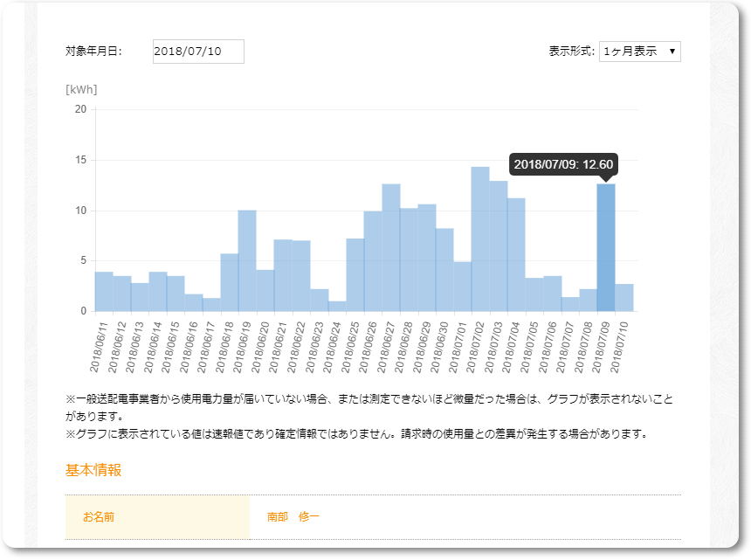Click the bar for 2018/07/02

tap(480, 239)
